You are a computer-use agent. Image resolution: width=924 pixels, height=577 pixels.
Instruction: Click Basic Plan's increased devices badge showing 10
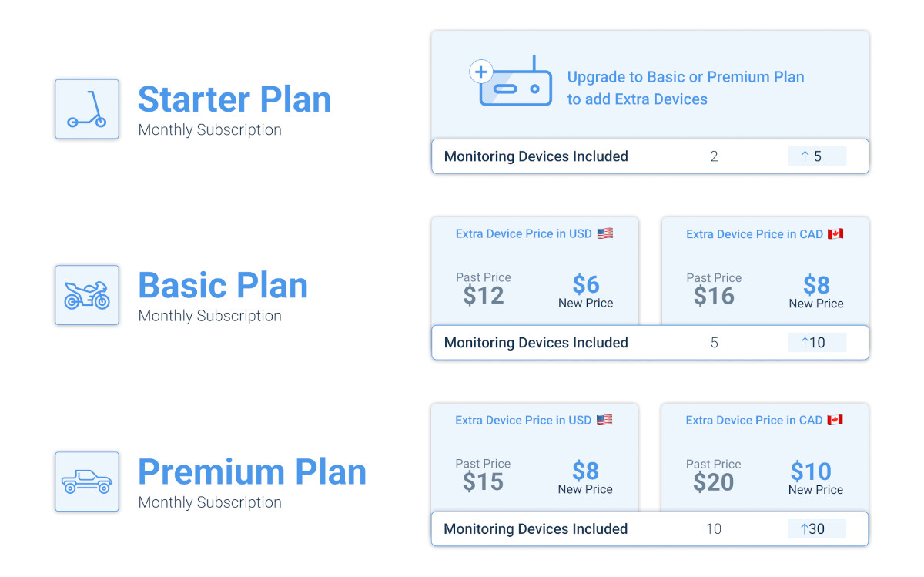coord(816,343)
